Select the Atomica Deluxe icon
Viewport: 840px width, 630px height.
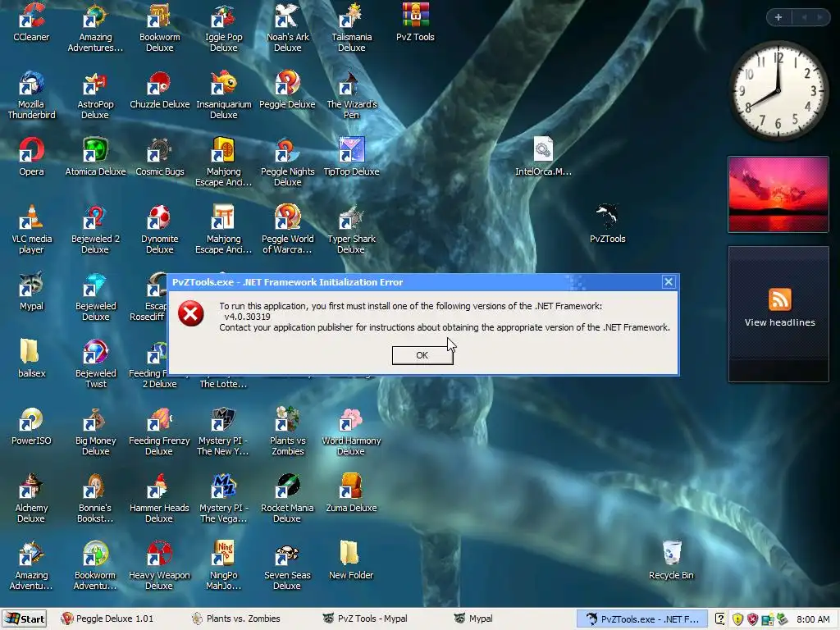(x=95, y=157)
